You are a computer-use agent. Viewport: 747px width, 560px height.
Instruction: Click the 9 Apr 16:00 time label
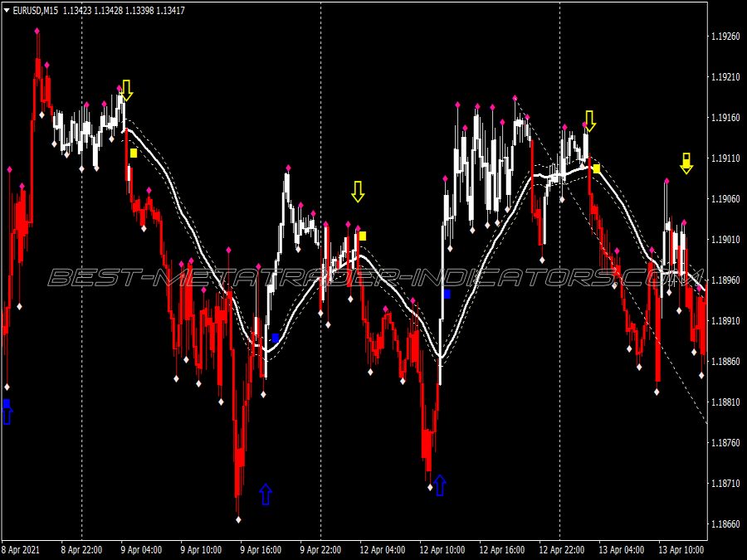coord(261,550)
